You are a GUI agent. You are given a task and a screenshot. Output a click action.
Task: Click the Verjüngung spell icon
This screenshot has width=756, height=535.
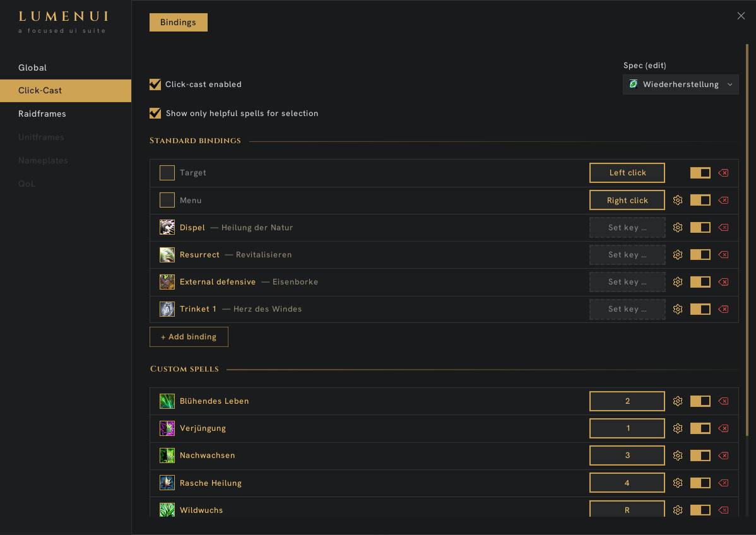point(167,428)
